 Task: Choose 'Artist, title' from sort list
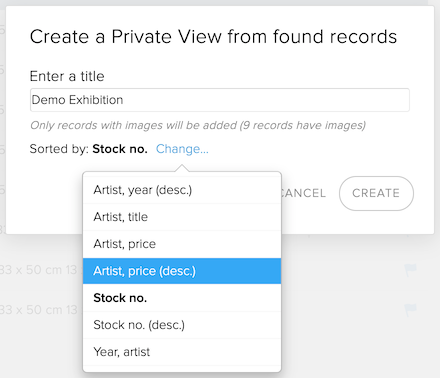pos(182,217)
